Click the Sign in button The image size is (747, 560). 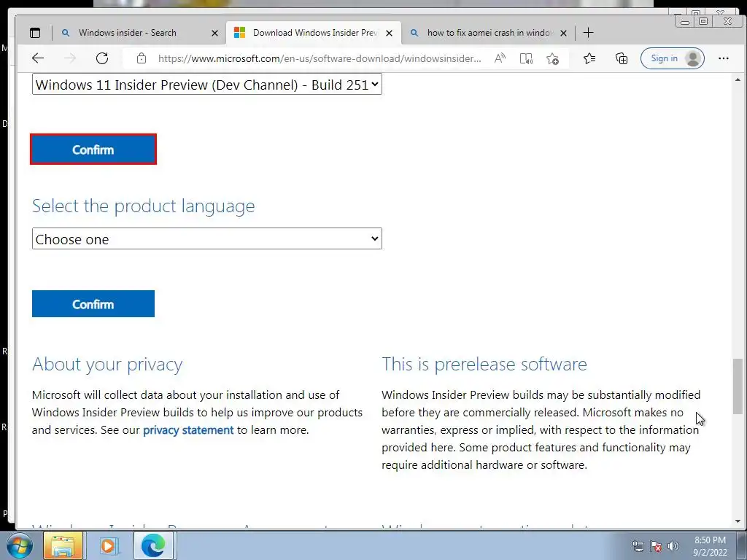[672, 58]
